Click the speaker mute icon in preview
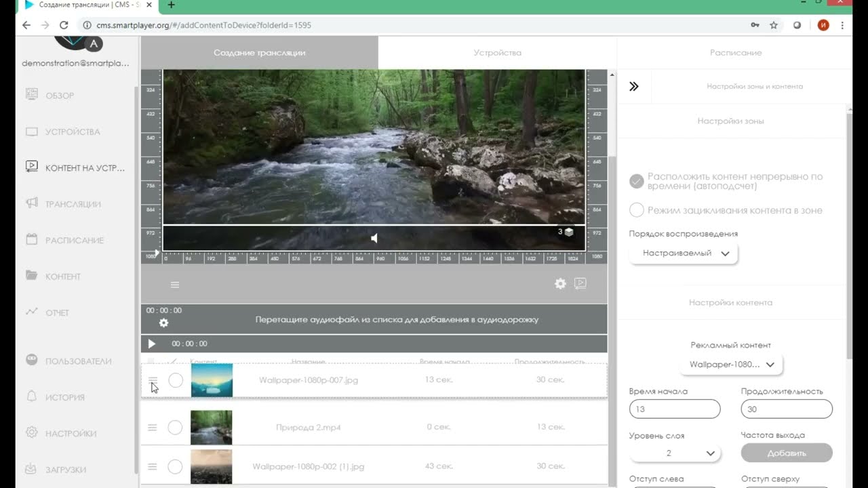The width and height of the screenshot is (868, 488). click(374, 238)
